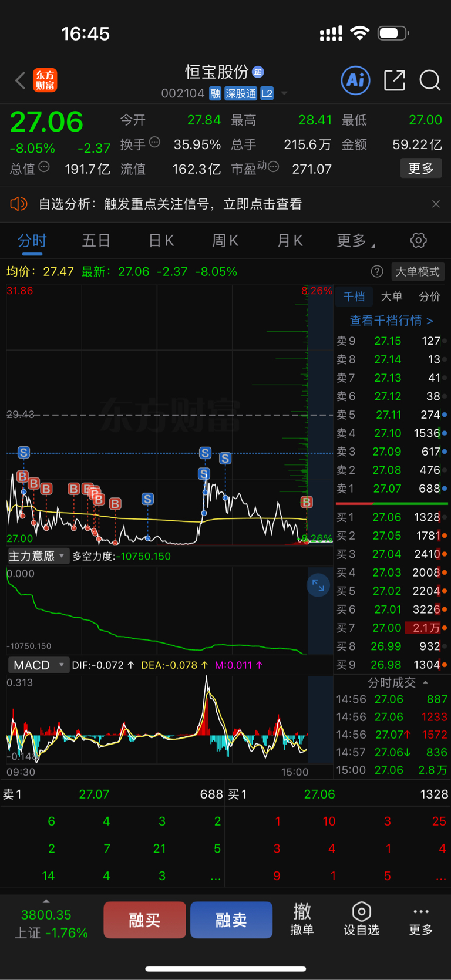
Task: Tap the 14:56 27.07 1572 trade row
Action: tap(392, 735)
